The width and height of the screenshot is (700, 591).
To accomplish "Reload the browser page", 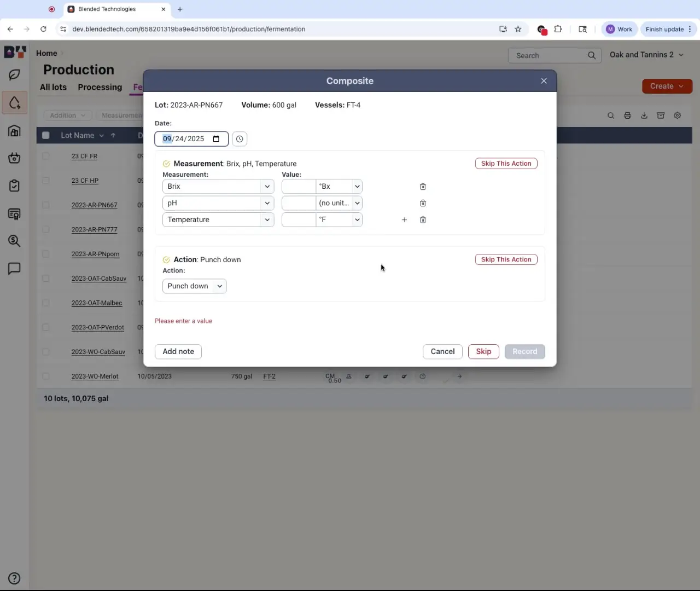I will coord(43,29).
